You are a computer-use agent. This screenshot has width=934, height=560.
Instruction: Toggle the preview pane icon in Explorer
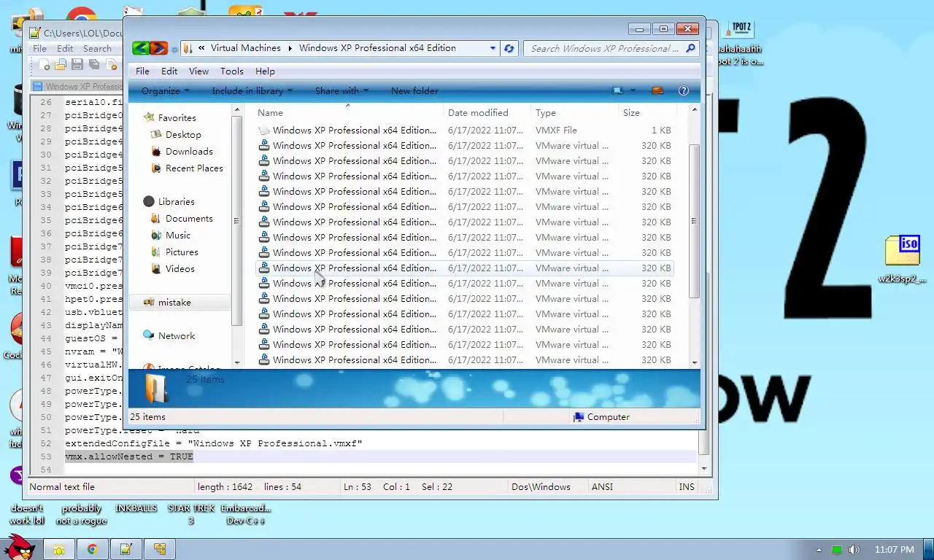click(657, 91)
